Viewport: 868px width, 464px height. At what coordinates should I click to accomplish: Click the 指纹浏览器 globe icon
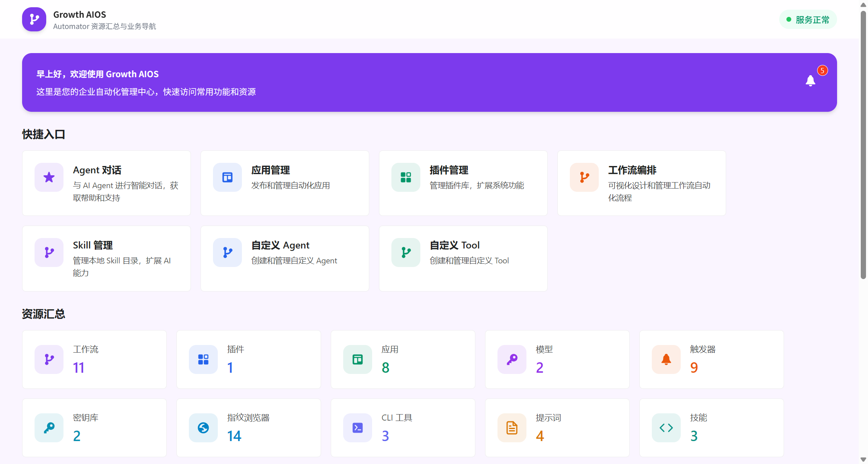[203, 428]
